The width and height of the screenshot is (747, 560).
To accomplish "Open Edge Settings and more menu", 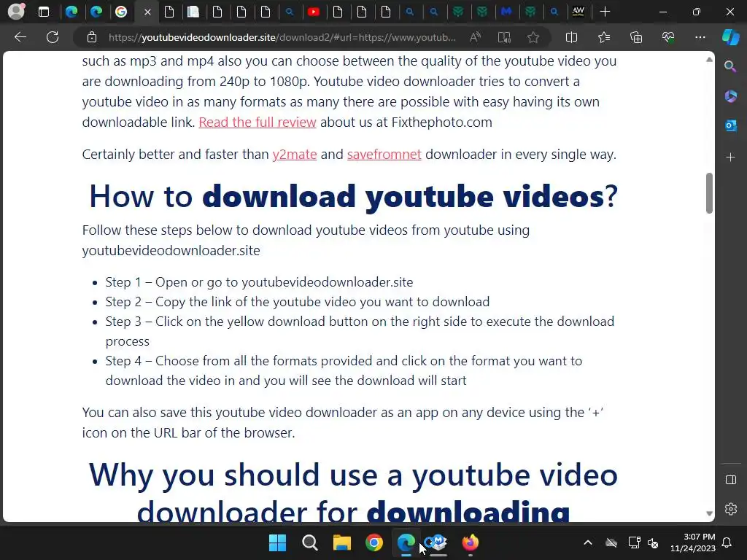I will click(700, 37).
